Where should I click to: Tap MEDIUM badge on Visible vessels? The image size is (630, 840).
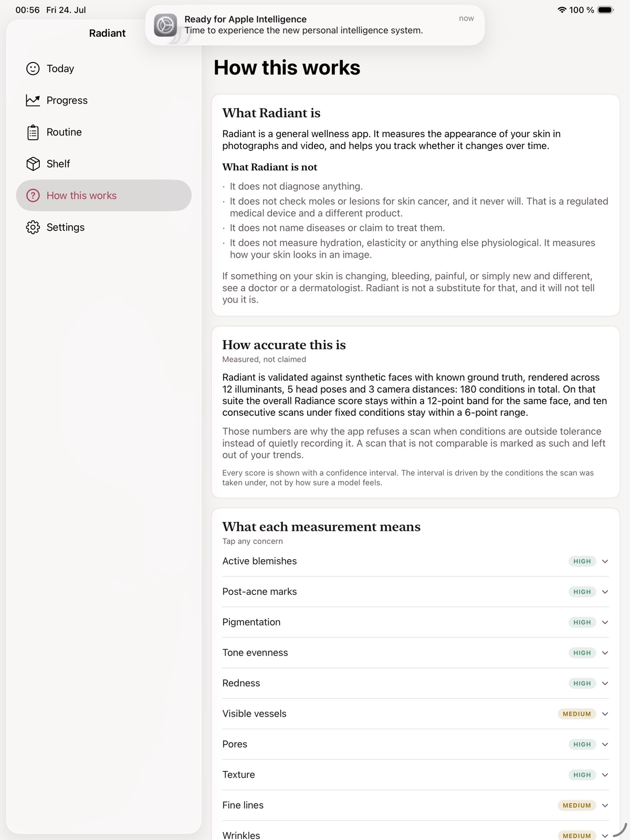(x=576, y=713)
